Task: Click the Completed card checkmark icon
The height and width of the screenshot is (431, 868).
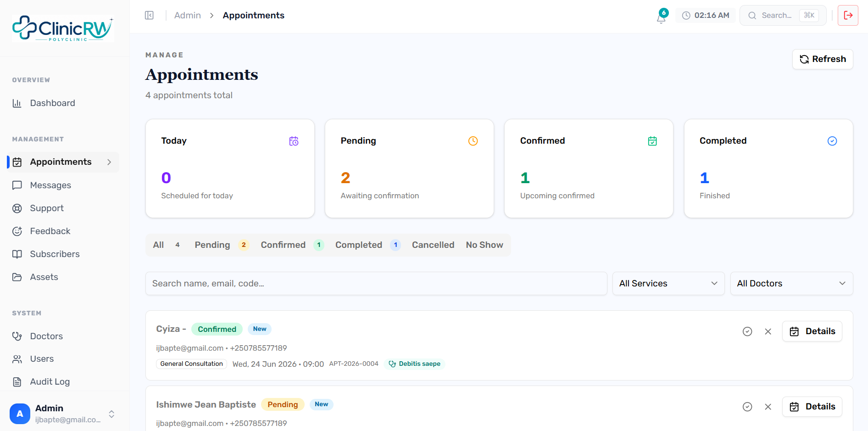Action: click(x=832, y=141)
